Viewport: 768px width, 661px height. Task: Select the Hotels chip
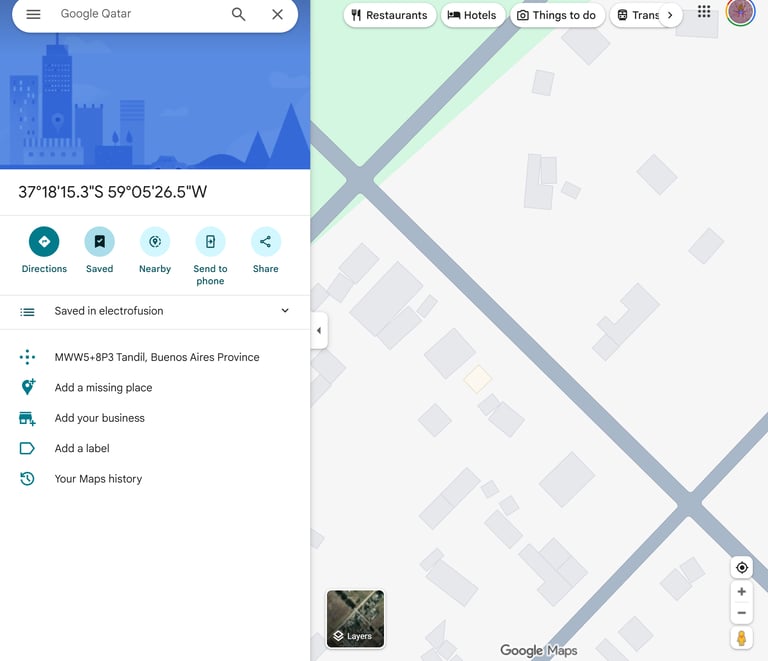pos(472,15)
